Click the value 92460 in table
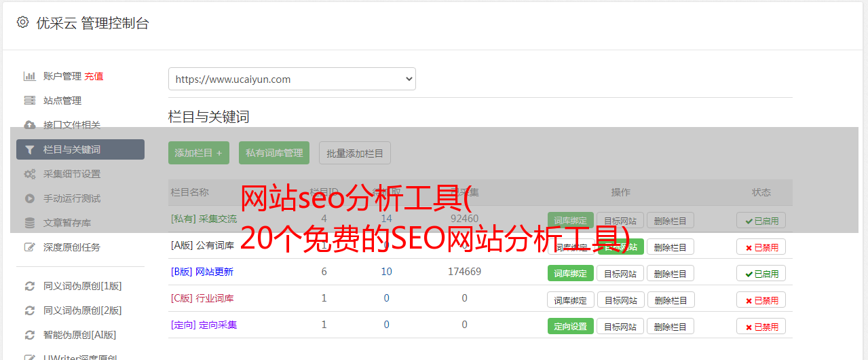868x360 pixels. click(464, 219)
